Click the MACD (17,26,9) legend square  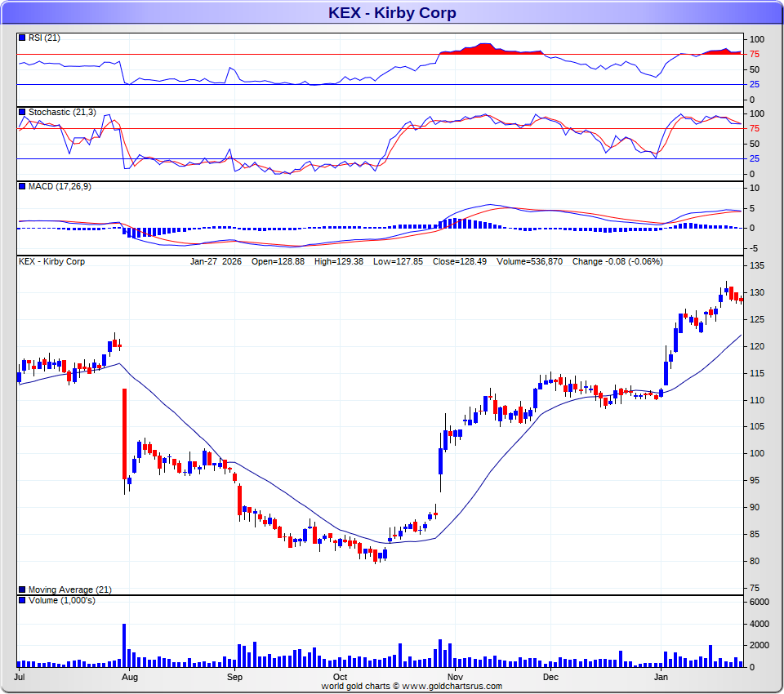(22, 186)
